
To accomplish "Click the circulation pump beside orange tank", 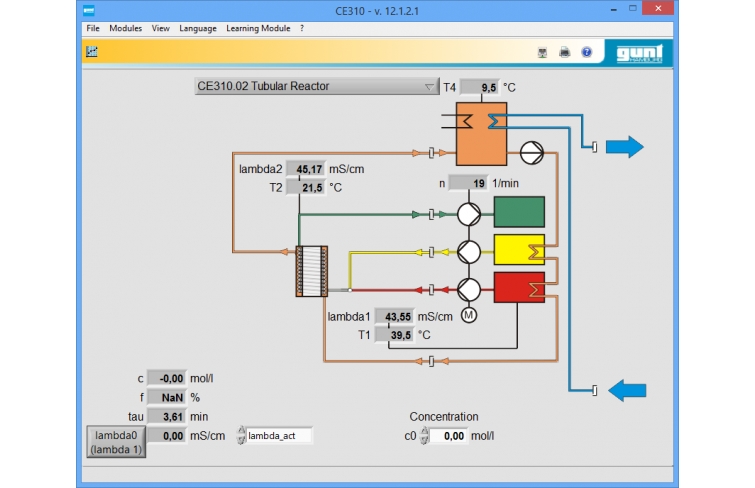I will click(532, 153).
